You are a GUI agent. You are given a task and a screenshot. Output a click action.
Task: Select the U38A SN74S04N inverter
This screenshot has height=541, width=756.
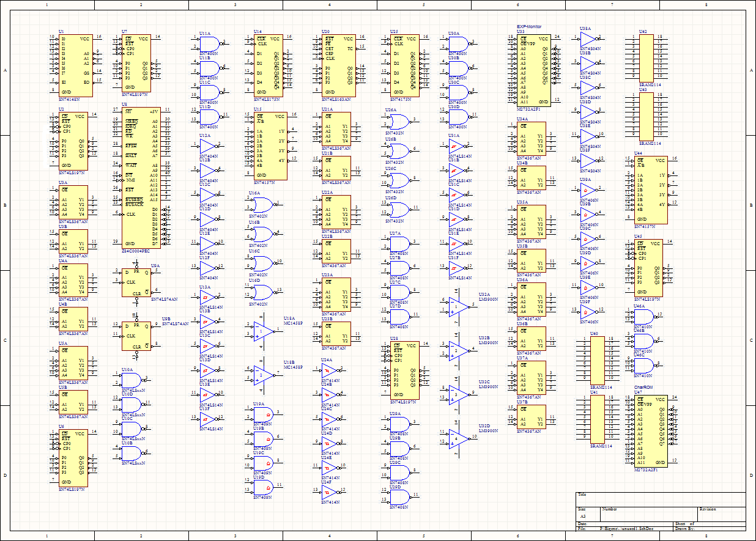588,39
